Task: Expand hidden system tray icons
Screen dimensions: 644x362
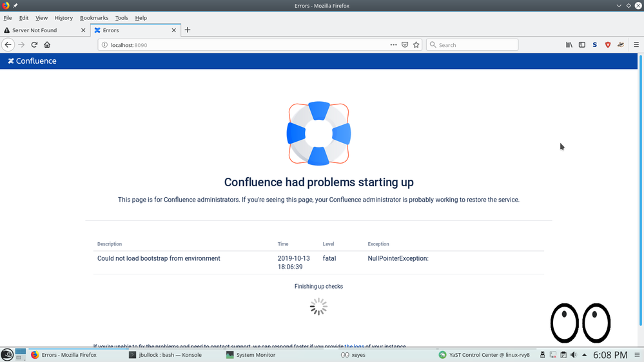Action: tap(585, 355)
